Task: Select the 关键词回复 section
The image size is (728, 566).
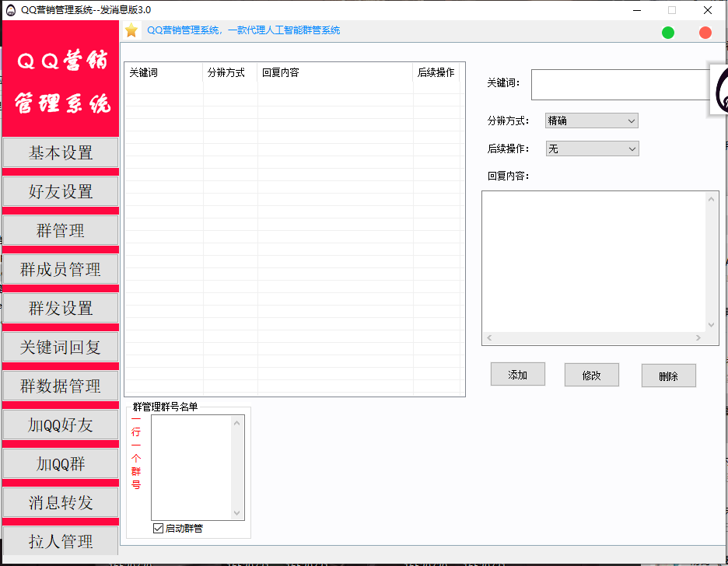Action: tap(61, 347)
